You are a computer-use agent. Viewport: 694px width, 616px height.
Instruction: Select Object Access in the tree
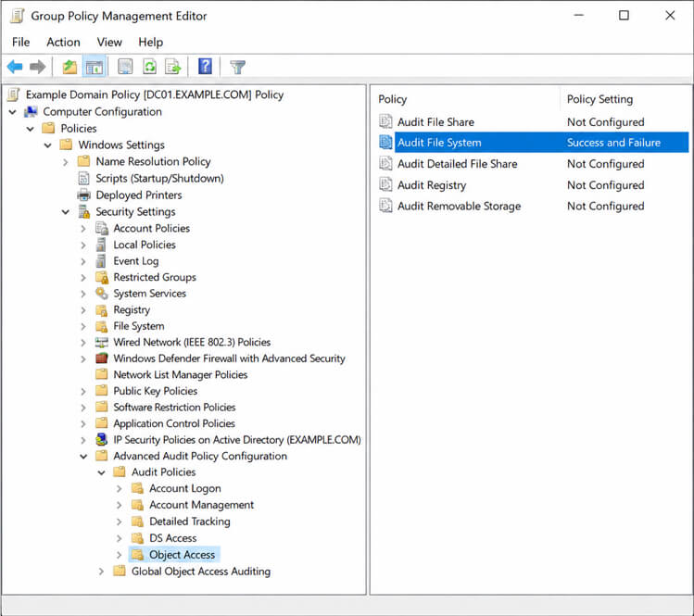tap(182, 555)
